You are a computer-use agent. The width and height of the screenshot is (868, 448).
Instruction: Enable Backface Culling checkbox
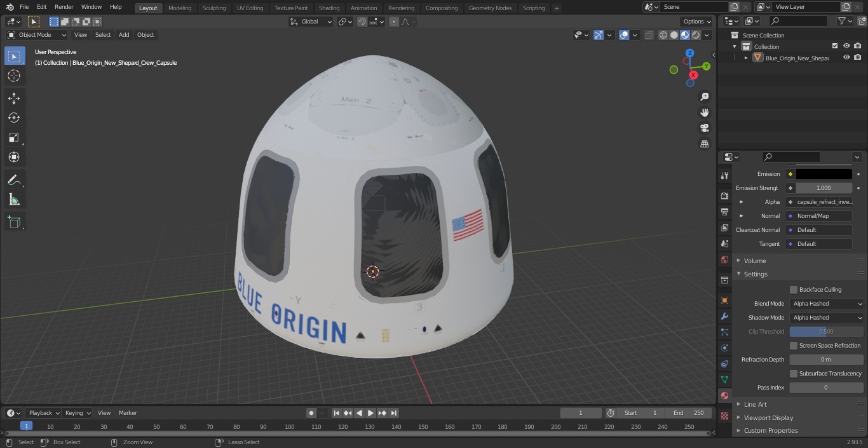tap(794, 290)
